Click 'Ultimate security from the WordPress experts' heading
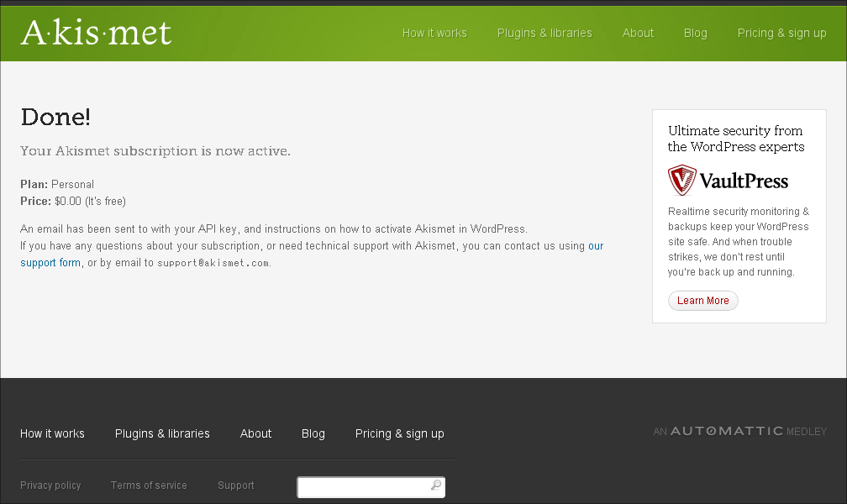 coord(736,139)
